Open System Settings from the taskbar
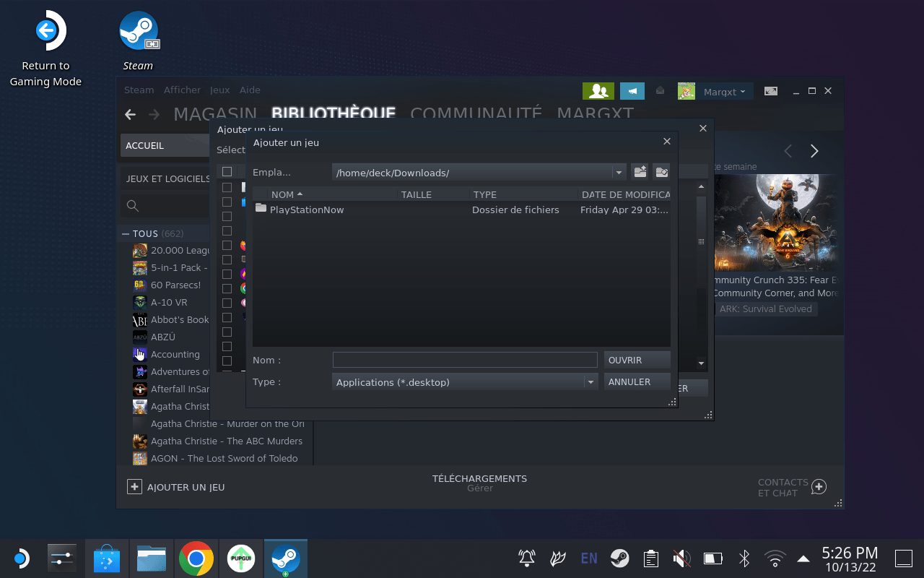The width and height of the screenshot is (924, 578). click(62, 558)
